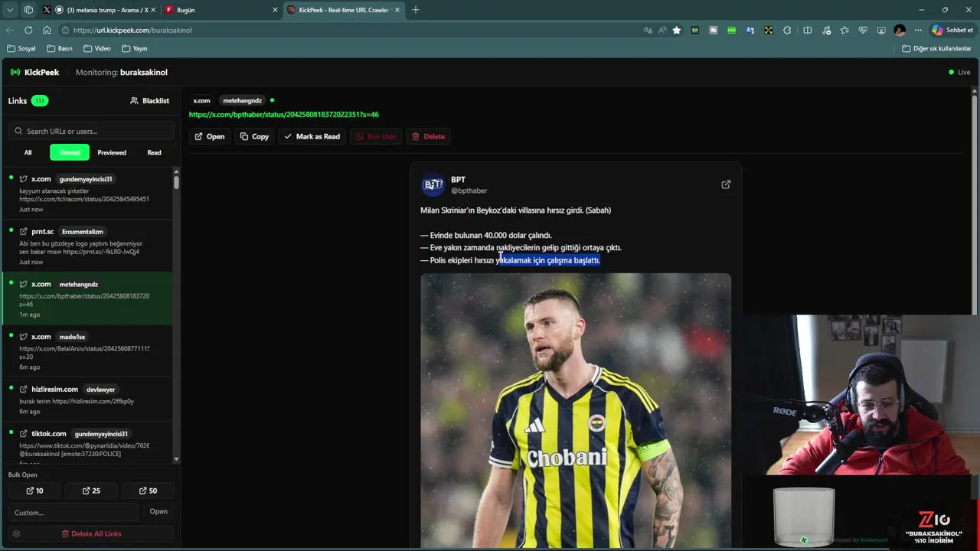The height and width of the screenshot is (551, 980).
Task: Open the tab search dropdown arrow
Action: (10, 10)
